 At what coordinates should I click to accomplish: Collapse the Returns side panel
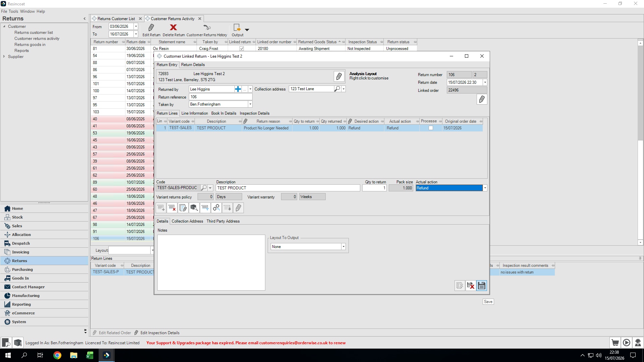85,19
